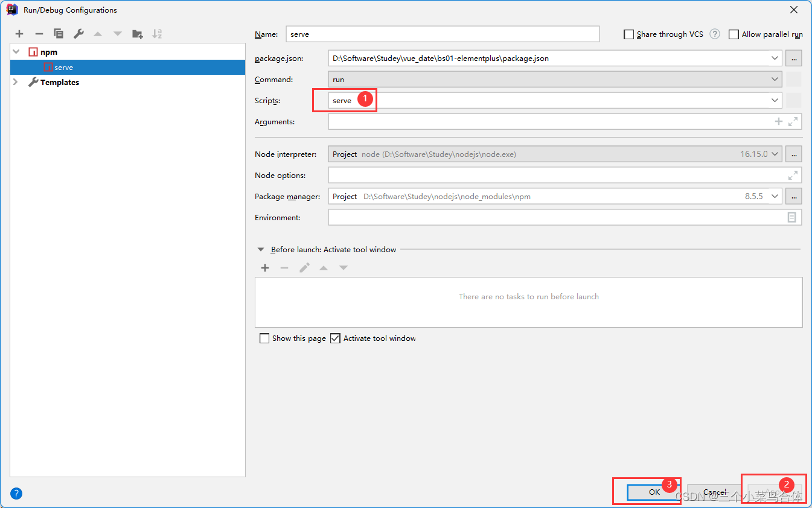This screenshot has width=812, height=508.
Task: Move configuration down in the left toolbar
Action: tap(118, 34)
